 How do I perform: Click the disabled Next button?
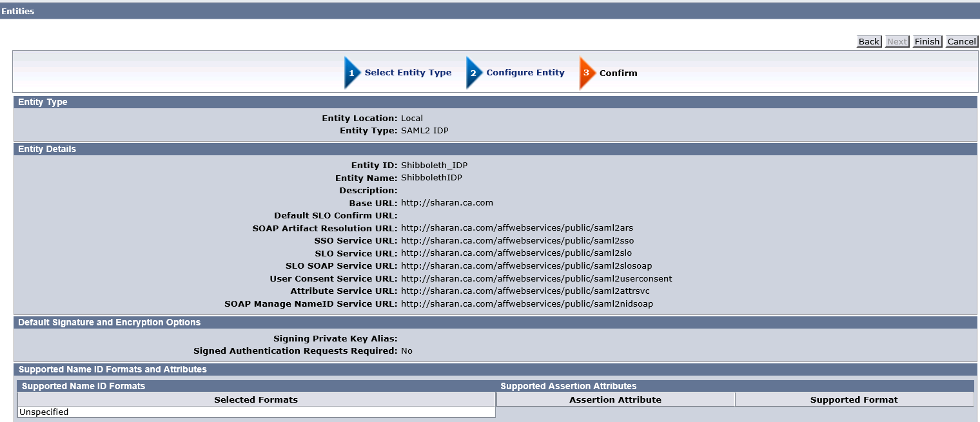[897, 41]
